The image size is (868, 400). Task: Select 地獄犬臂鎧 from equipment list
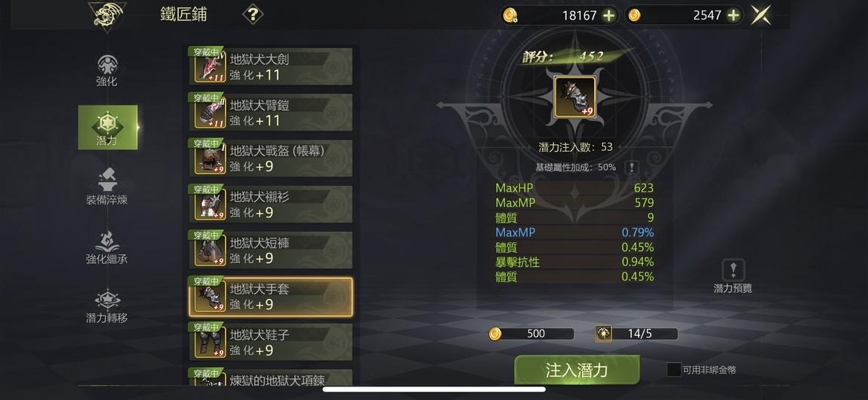point(271,112)
